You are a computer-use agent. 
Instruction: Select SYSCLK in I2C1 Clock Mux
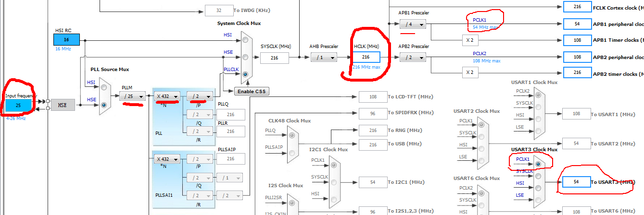334,182
